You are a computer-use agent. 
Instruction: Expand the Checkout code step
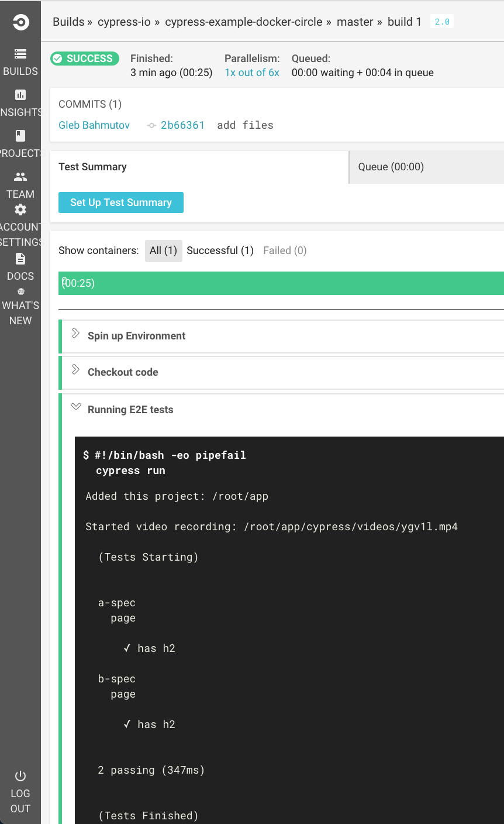(x=75, y=370)
